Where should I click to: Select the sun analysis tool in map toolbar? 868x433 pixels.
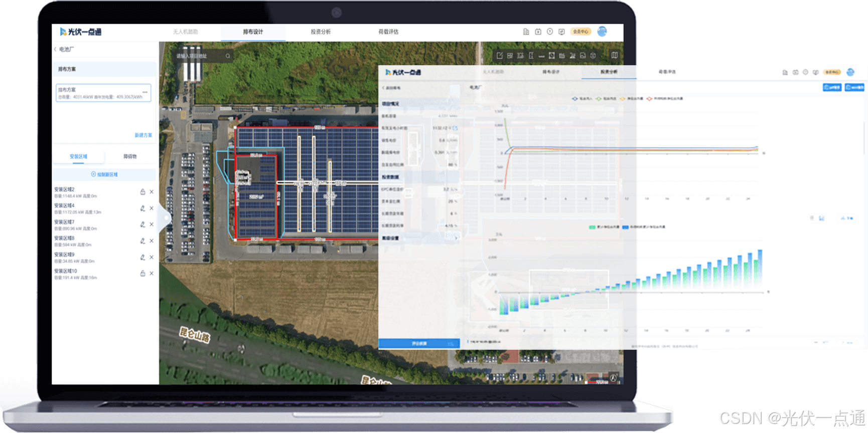520,56
